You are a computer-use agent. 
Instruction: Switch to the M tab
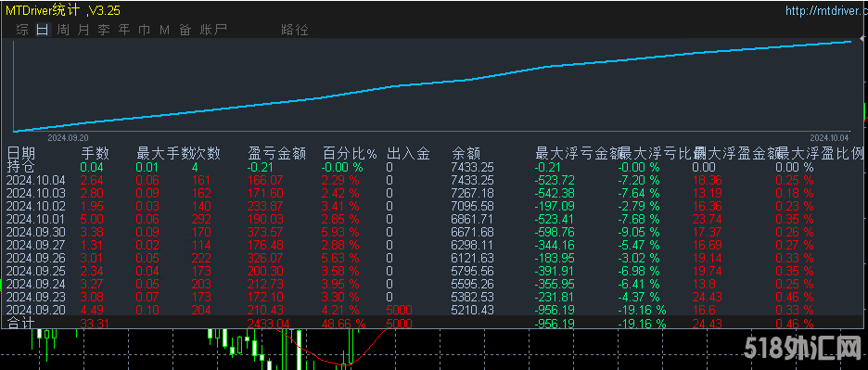coord(164,30)
